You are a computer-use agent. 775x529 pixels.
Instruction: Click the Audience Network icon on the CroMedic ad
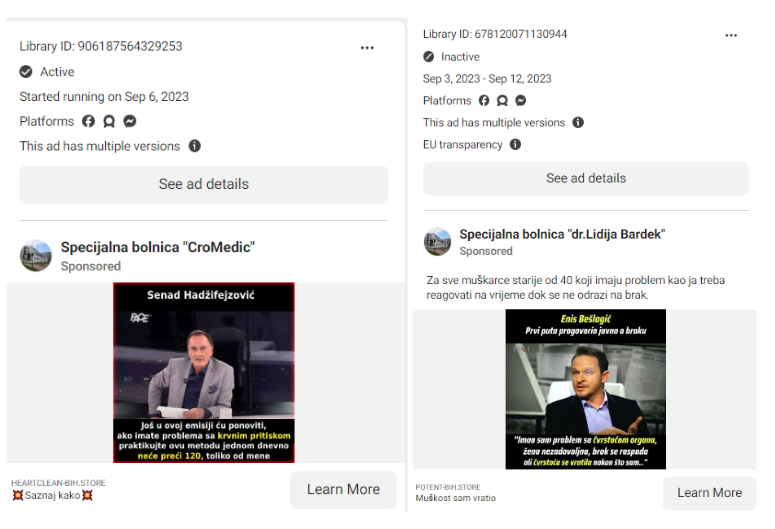click(109, 122)
